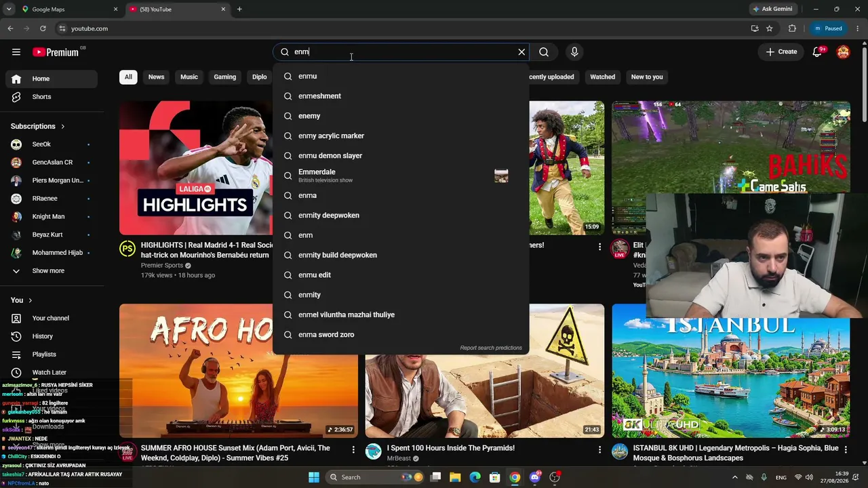Open options for the Summer Afro House video
The image size is (868, 488).
[353, 449]
